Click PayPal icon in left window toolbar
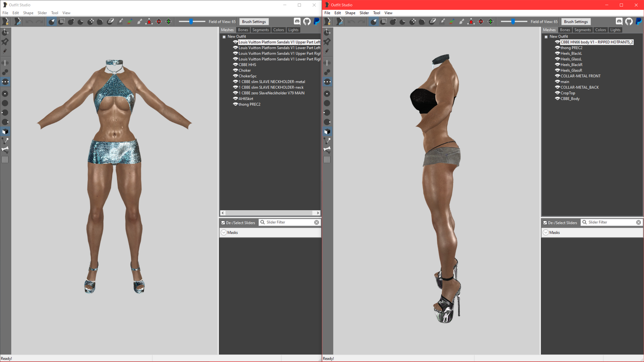Screen dimensions: 644x362 click(x=316, y=21)
